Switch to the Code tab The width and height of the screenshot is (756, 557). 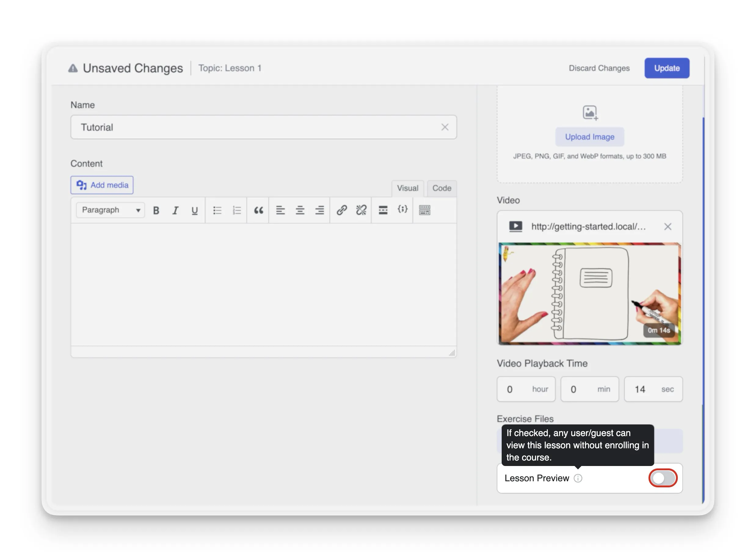[x=442, y=188]
